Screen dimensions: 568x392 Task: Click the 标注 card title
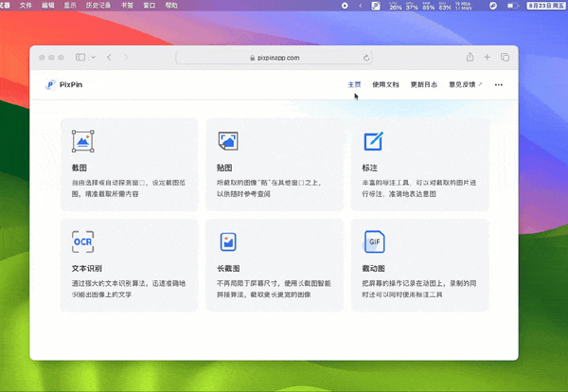pos(370,168)
